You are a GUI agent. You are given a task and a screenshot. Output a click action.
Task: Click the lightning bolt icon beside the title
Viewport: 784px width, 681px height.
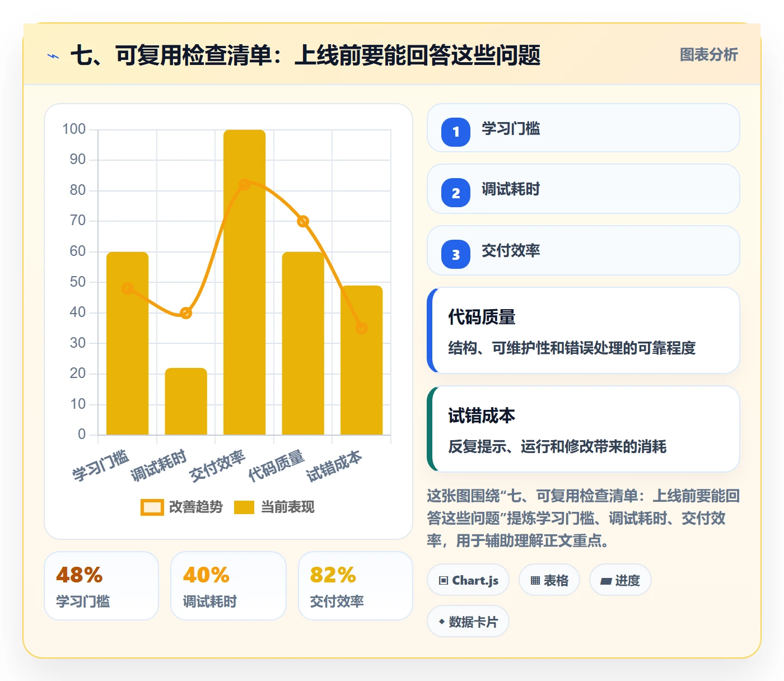[x=53, y=56]
